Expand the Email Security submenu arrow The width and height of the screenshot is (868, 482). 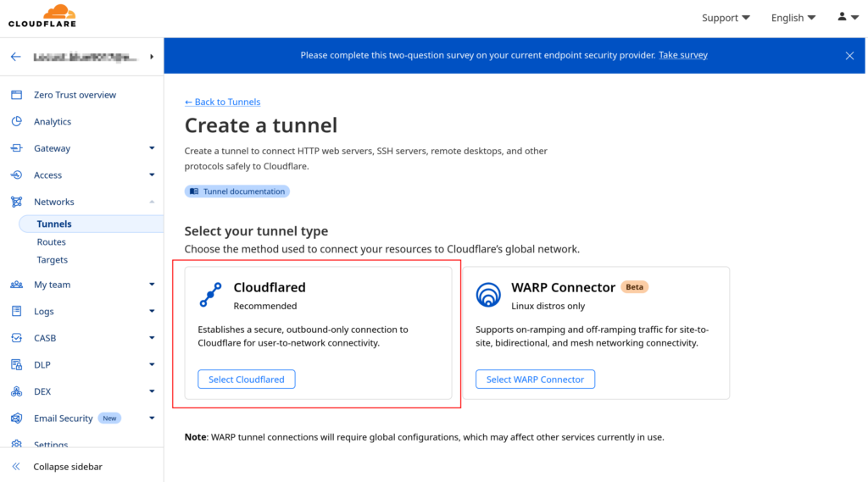click(152, 418)
